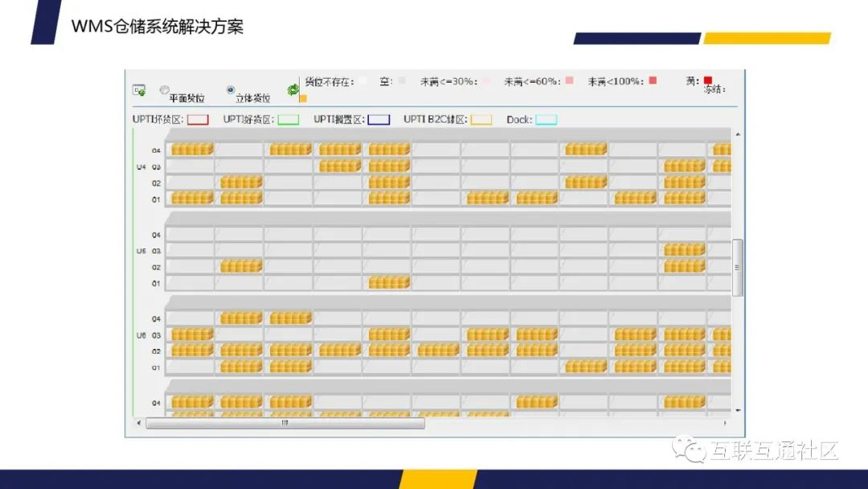Click the red 满 legend color box
The height and width of the screenshot is (489, 868).
coord(708,80)
